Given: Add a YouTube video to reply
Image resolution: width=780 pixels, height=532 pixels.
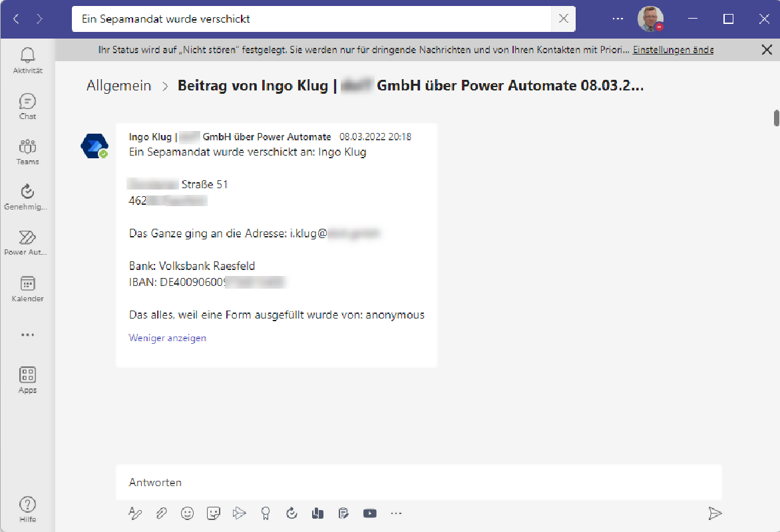Looking at the screenshot, I should click(370, 513).
